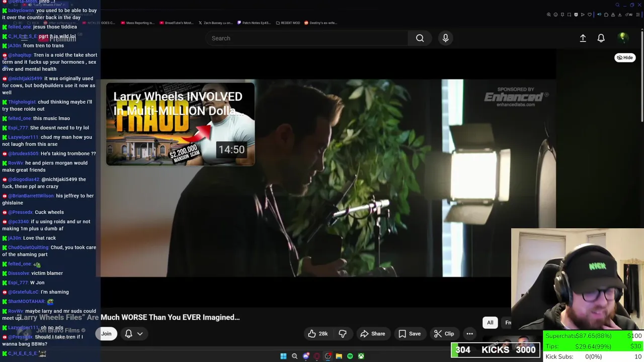Screen dimensions: 644x362
Task: Select the All filter chip
Action: coord(490,323)
